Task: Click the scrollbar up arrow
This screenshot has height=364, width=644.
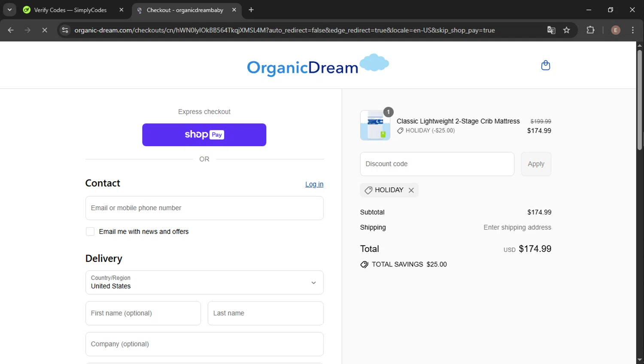Action: [x=640, y=45]
